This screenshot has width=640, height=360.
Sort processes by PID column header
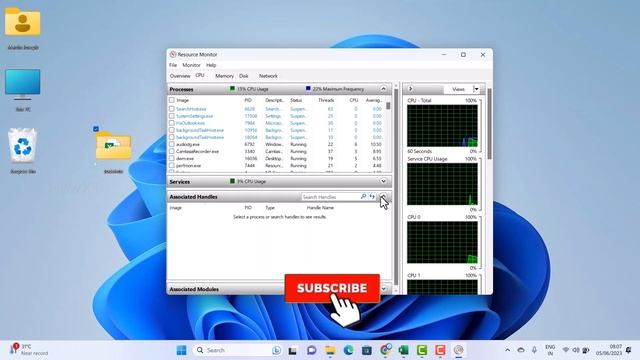point(248,100)
